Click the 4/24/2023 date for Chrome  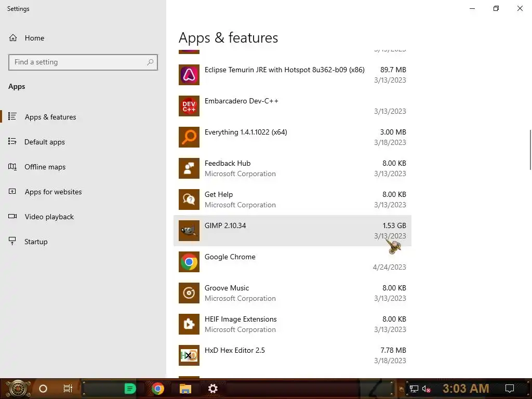click(x=390, y=267)
